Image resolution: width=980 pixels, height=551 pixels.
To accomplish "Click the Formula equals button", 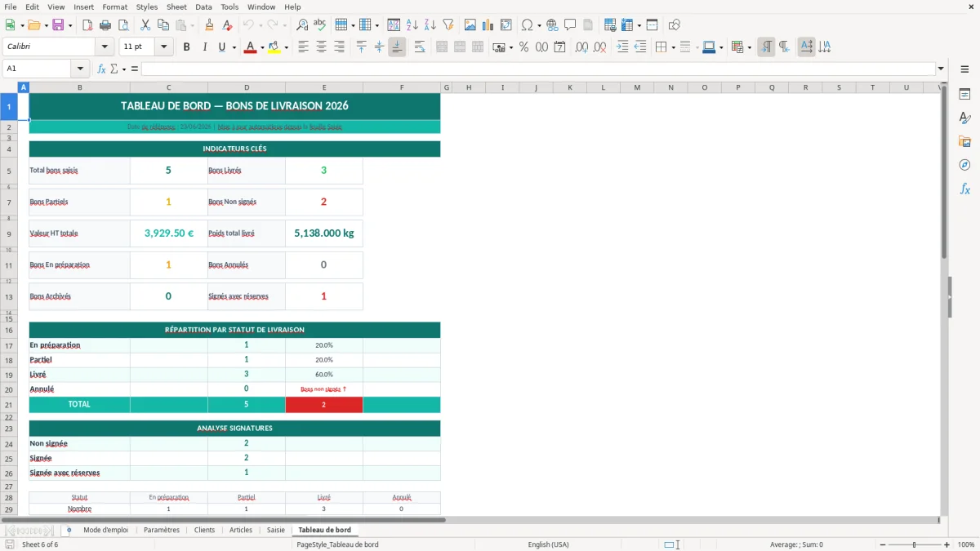I will (x=135, y=69).
